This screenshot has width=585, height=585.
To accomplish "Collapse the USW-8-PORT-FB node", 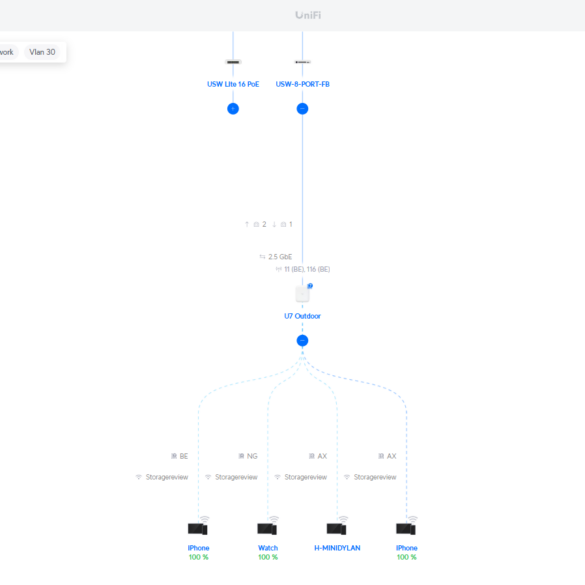I will [x=303, y=109].
